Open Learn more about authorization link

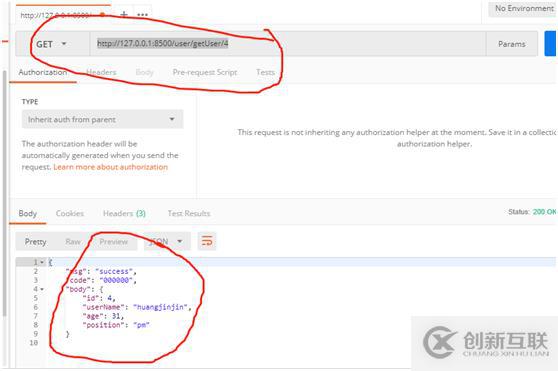tap(110, 167)
